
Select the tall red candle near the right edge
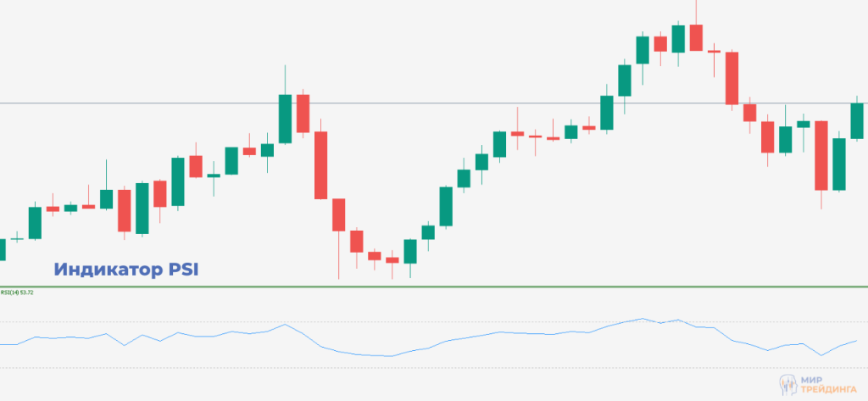(x=821, y=156)
